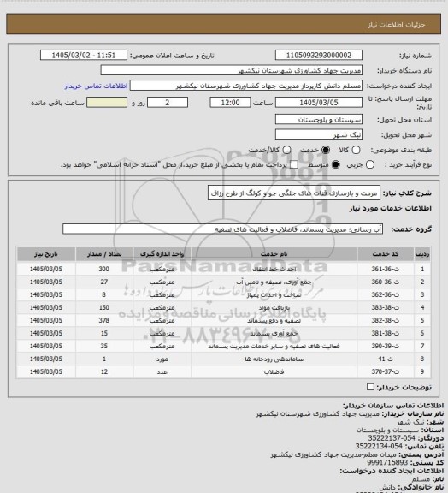This screenshot has width=448, height=493.
Task: Select the کالا/خدمت radio option
Action: coord(286,150)
